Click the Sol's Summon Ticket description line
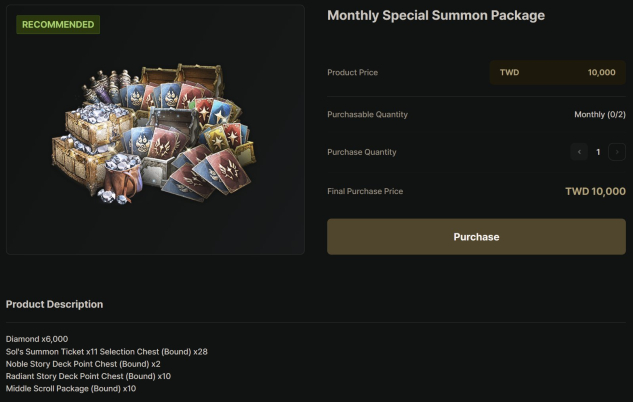 click(106, 352)
